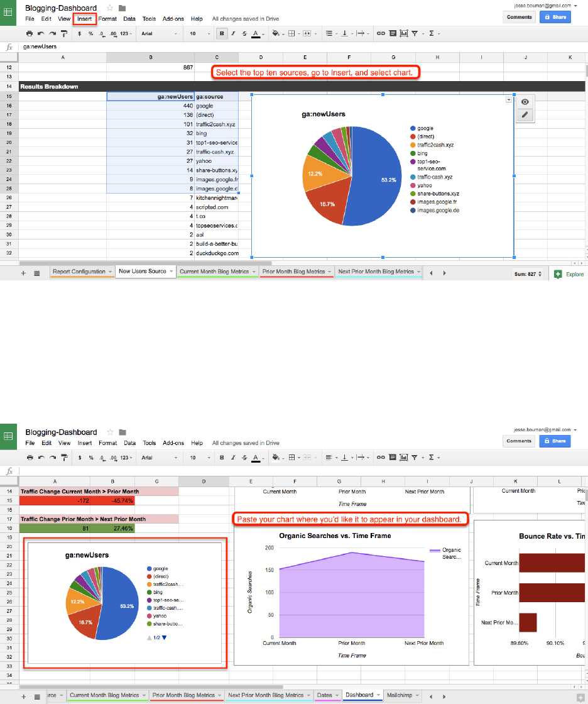Image resolution: width=588 pixels, height=704 pixels.
Task: Open Arial font dropdown in New Users Source window
Action: pos(159,34)
